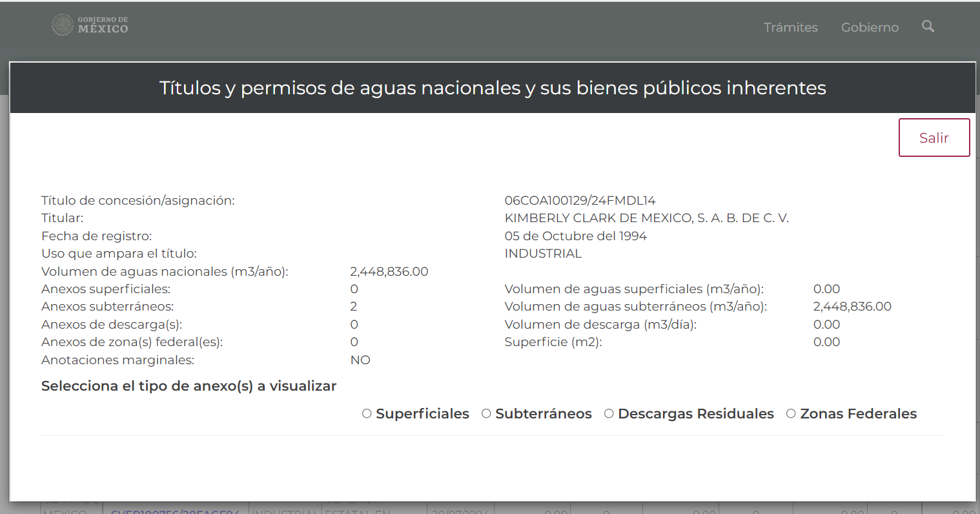
Task: Select the Superficiales radio option
Action: click(367, 414)
